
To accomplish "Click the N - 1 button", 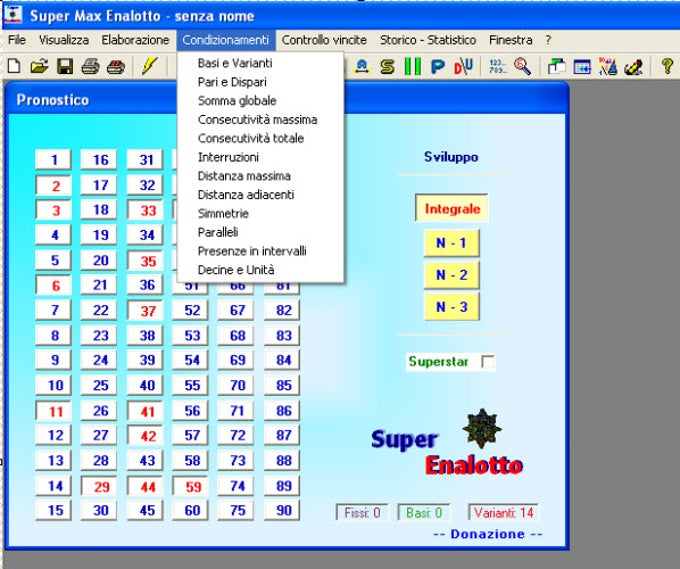I will (451, 243).
